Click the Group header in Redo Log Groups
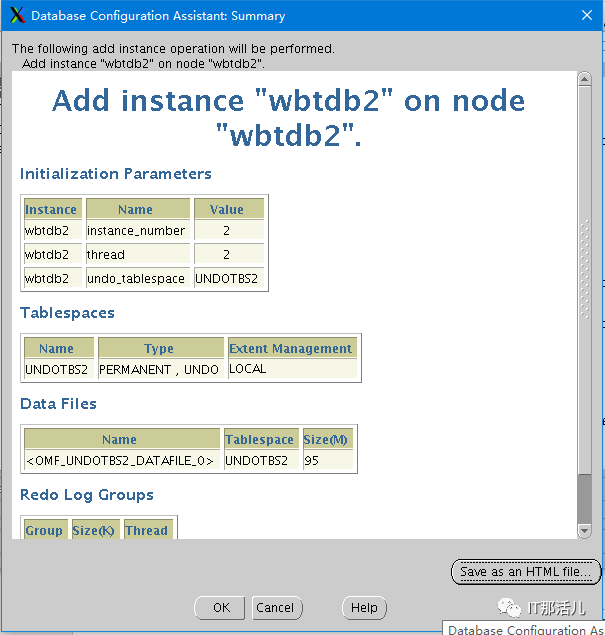 click(46, 530)
